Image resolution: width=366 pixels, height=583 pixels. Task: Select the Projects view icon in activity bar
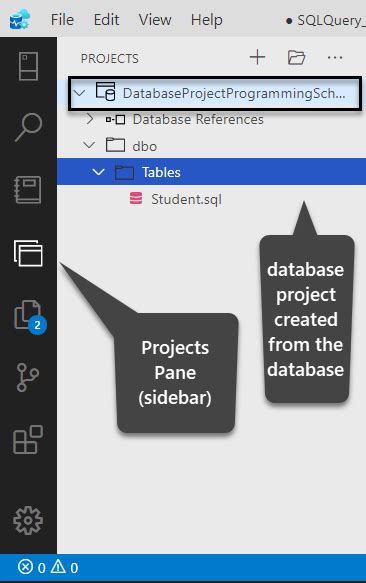pyautogui.click(x=28, y=253)
